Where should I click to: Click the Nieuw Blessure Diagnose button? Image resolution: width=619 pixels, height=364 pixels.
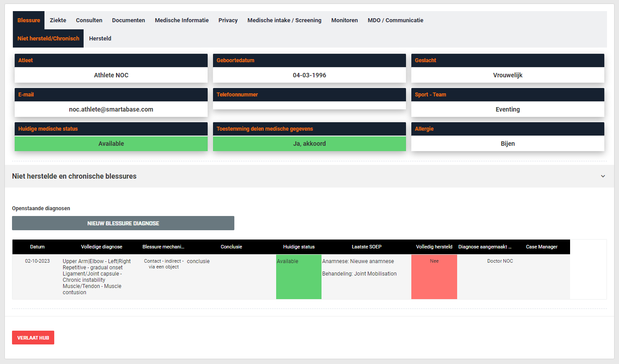[123, 223]
